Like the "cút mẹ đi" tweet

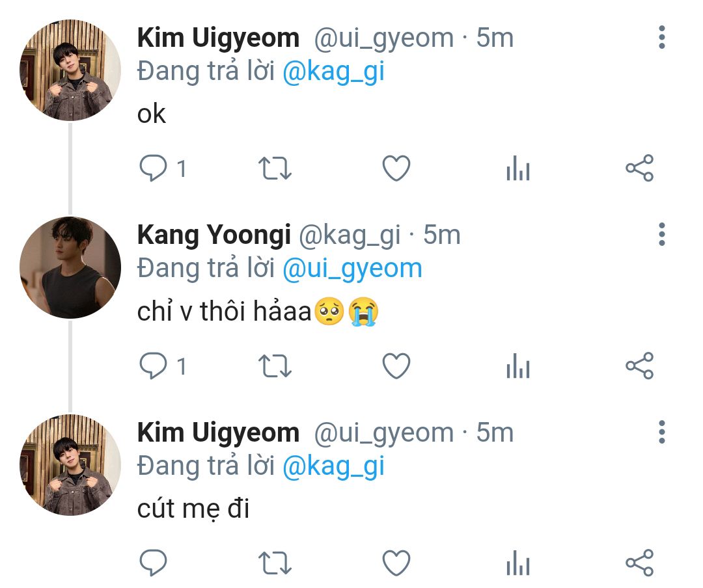(x=396, y=563)
